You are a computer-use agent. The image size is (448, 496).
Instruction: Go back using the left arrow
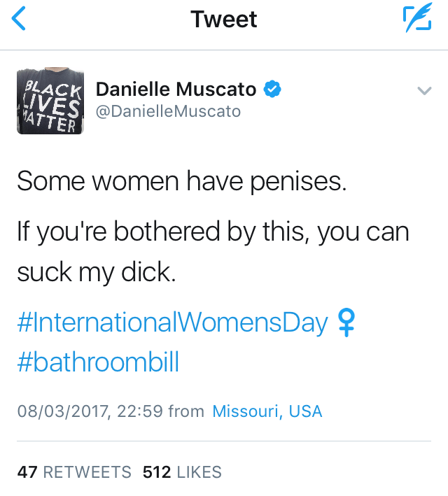pos(20,19)
